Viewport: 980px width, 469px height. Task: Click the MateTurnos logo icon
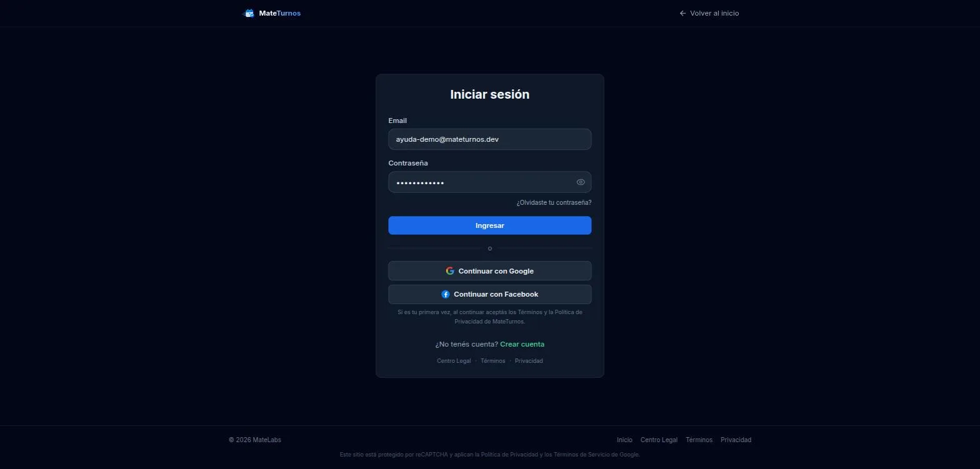(249, 13)
